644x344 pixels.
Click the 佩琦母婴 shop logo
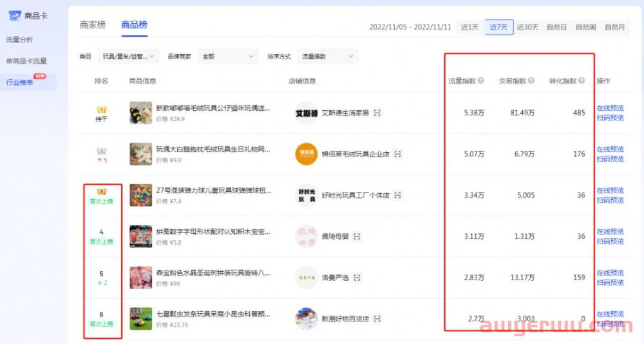pos(307,236)
